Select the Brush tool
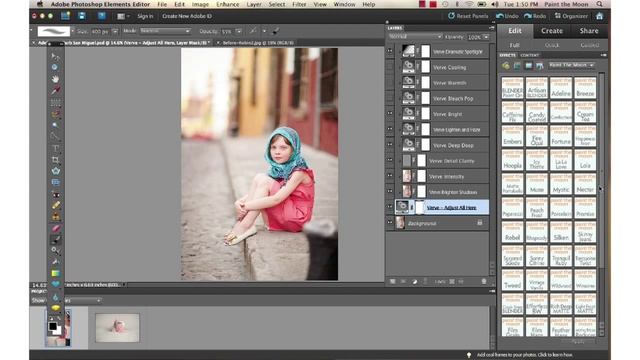640x360 pixels. coord(55,240)
